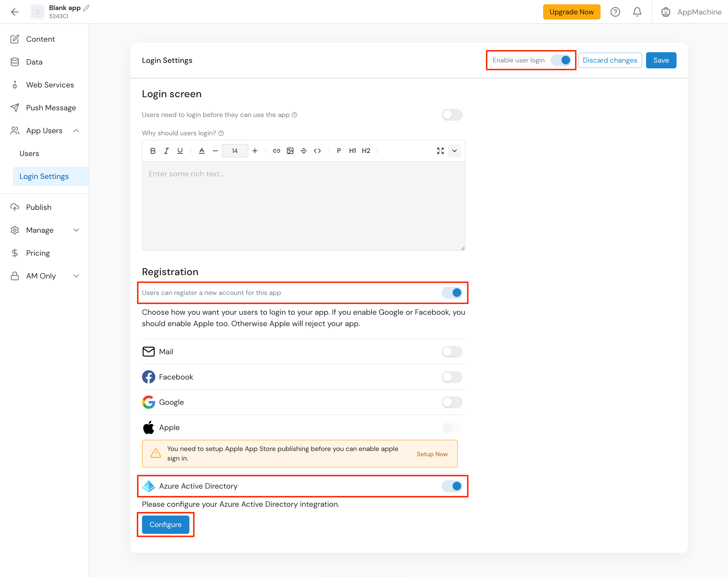Open the notifications bell
Screen dimensions: 728x577
[x=637, y=12]
